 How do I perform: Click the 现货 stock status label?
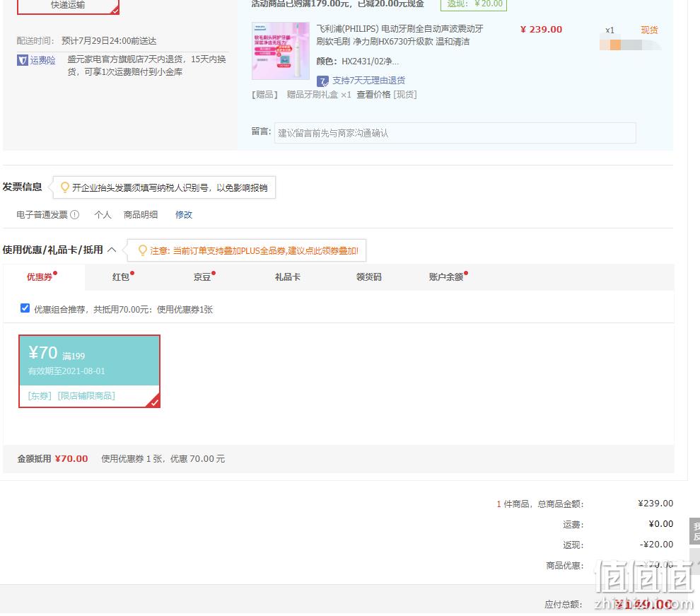click(649, 30)
